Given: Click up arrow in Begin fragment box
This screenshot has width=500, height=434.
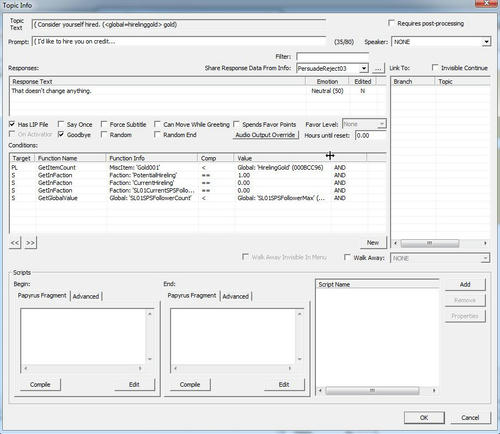Looking at the screenshot, I should pos(150,314).
